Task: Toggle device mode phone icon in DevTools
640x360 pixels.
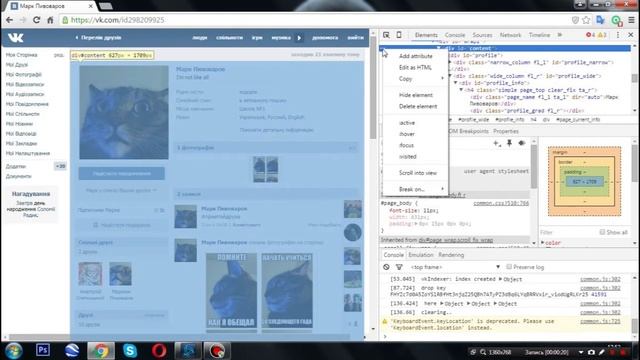Action: (399, 35)
